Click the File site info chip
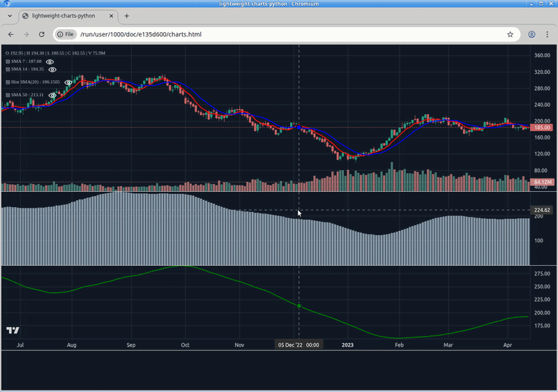 point(66,34)
